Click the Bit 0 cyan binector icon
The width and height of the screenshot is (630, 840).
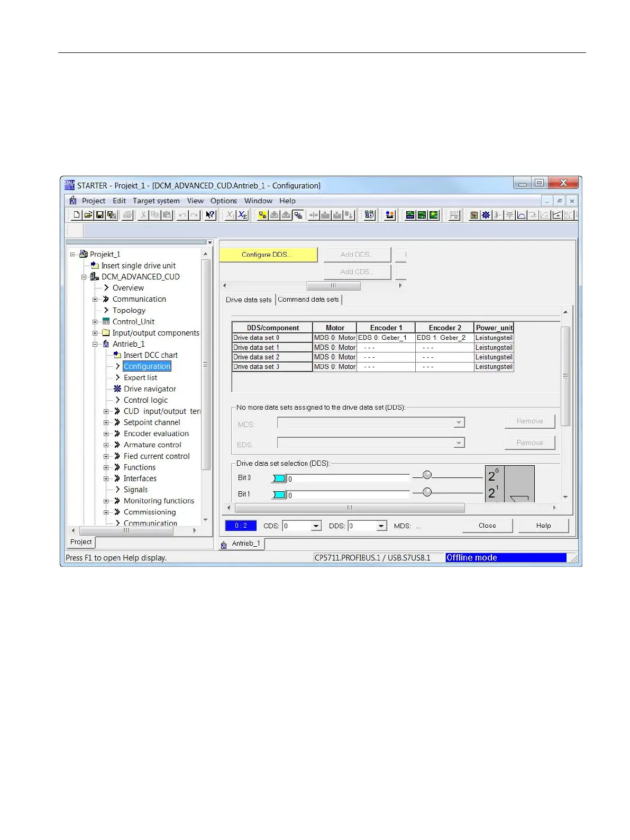(x=279, y=478)
